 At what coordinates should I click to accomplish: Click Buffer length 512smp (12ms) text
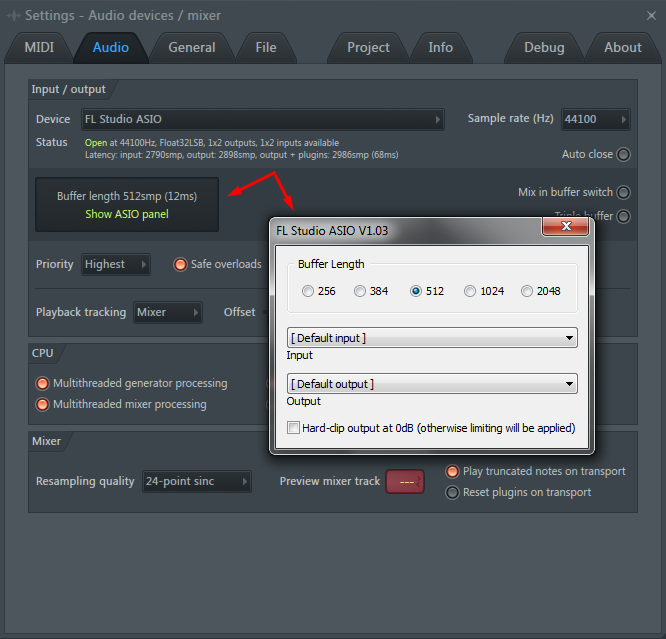(x=127, y=196)
